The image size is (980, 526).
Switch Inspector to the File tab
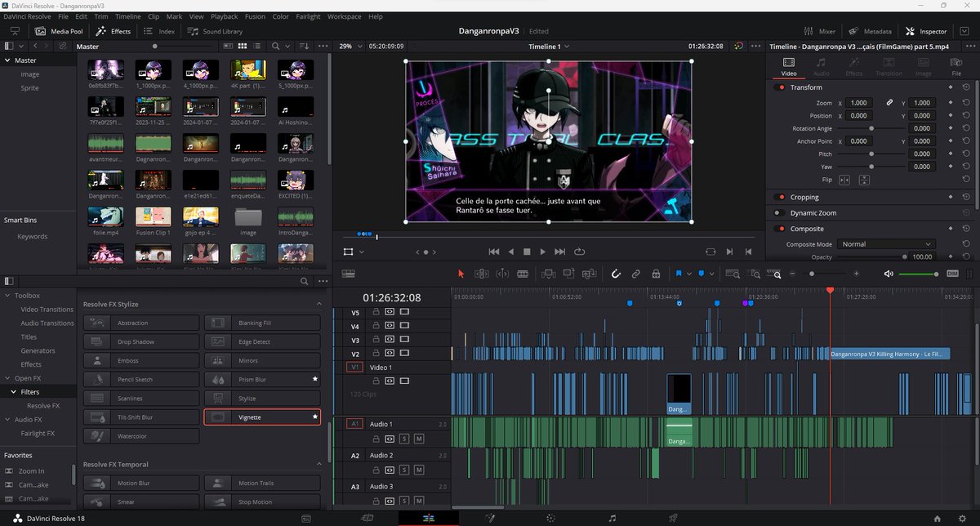[956, 66]
